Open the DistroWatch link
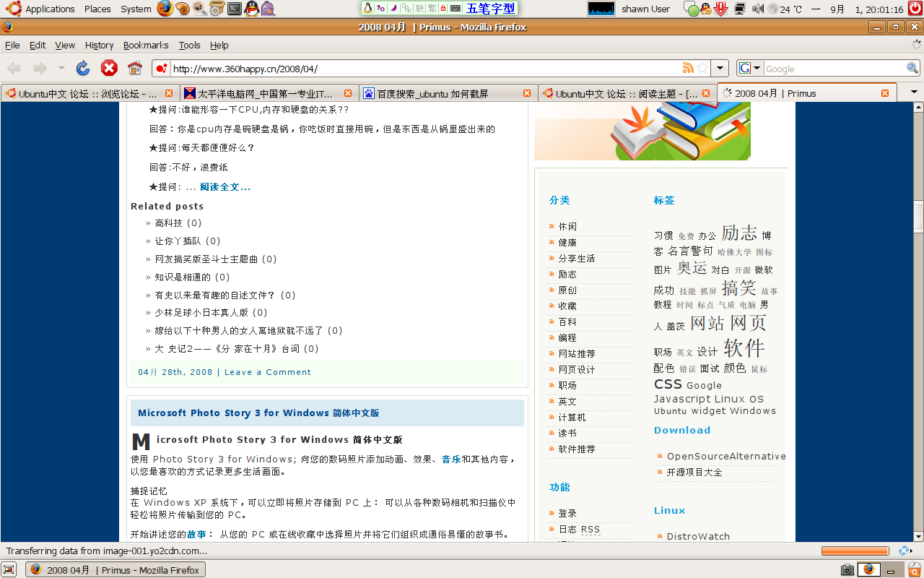This screenshot has width=924, height=578. coord(698,536)
